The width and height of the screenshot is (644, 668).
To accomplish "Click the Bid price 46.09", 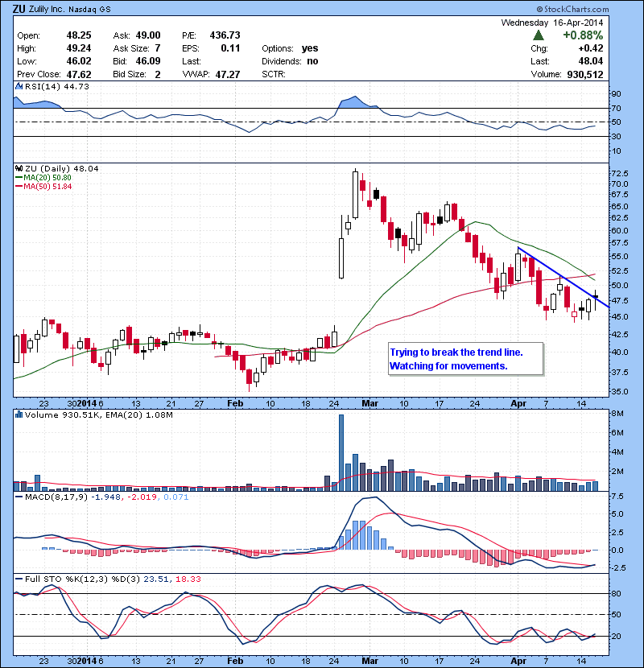I will click(148, 61).
